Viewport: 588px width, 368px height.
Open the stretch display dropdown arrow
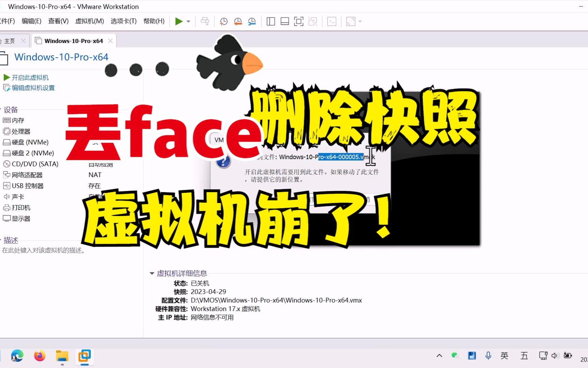[360, 21]
